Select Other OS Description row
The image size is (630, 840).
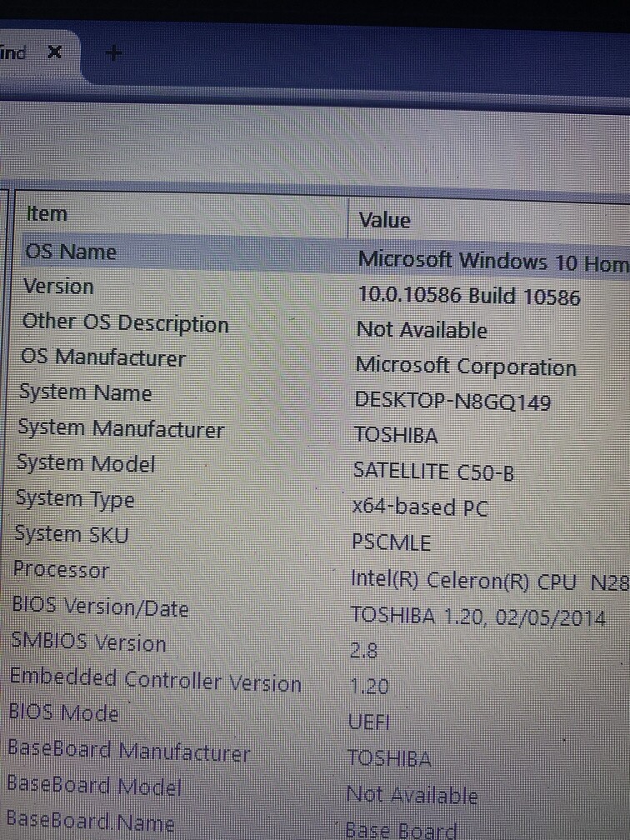point(125,323)
